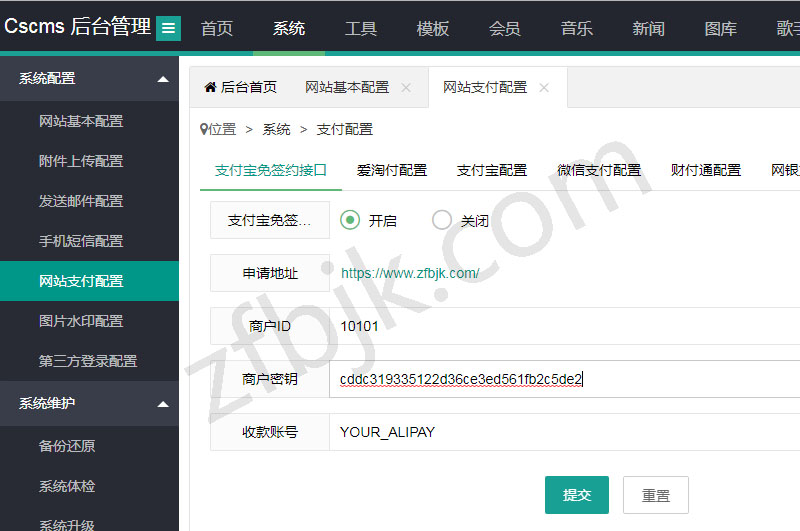This screenshot has width=800, height=531.
Task: Open the https://www.zfbjk.com/ application link
Action: click(x=410, y=273)
